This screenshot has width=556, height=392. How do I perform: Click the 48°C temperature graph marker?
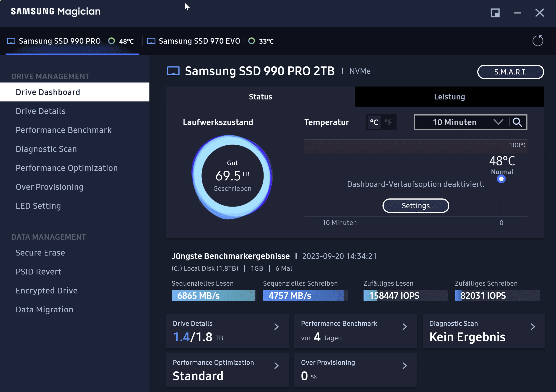pyautogui.click(x=501, y=179)
